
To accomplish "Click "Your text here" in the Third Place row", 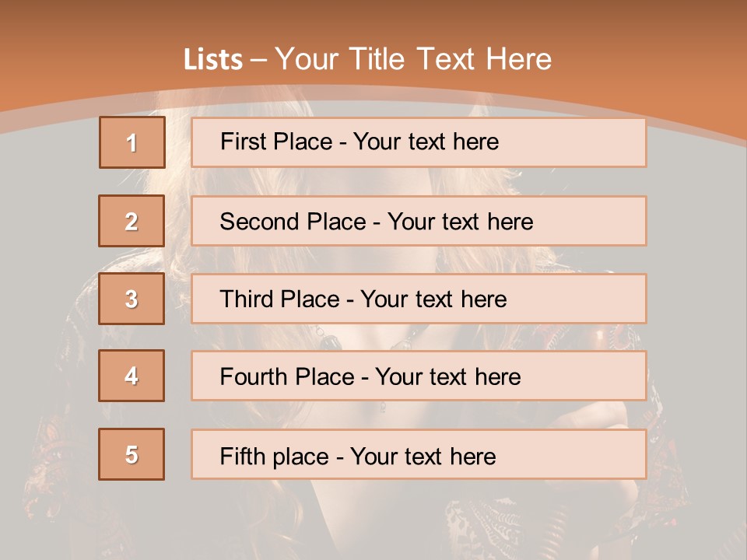I will point(433,299).
